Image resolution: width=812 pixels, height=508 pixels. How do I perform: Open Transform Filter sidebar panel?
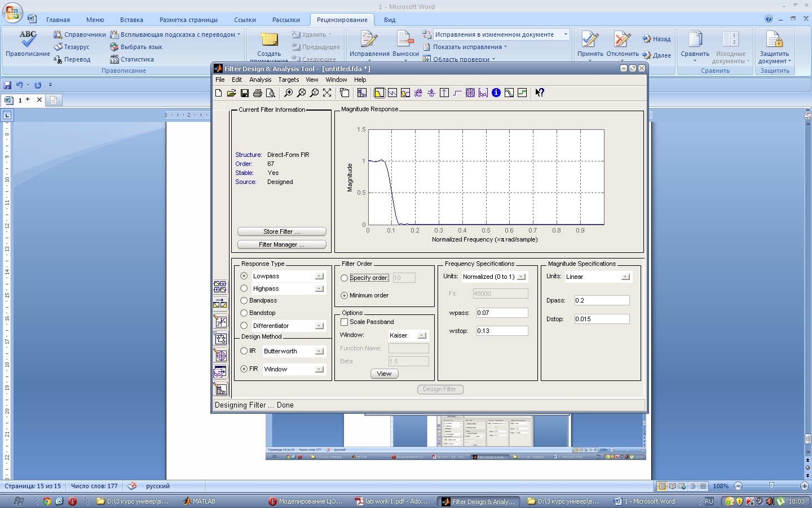[220, 304]
